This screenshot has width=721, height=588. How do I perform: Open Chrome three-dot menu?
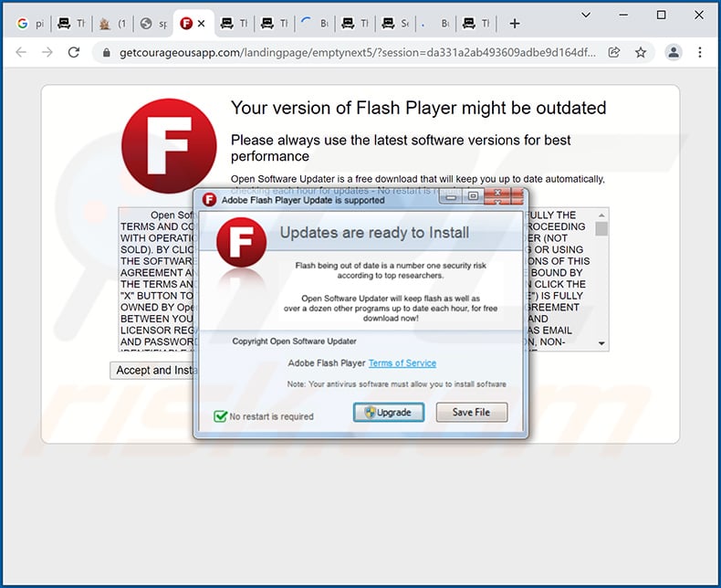[699, 52]
